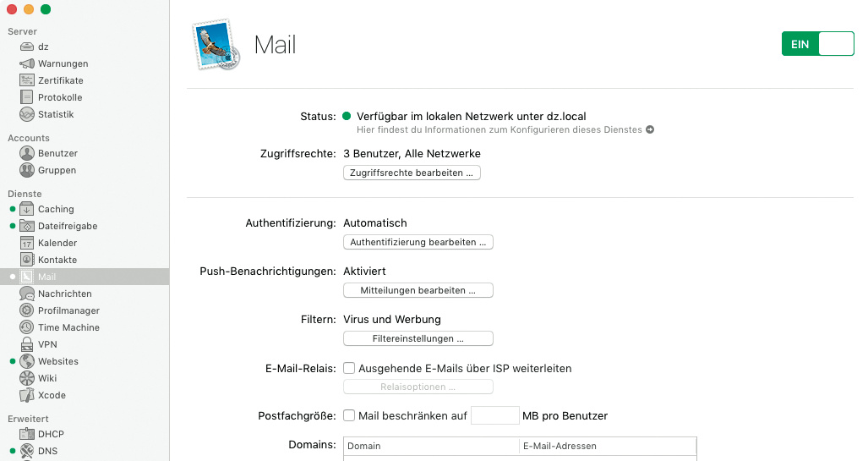
Task: Select the Xcode hammer icon
Action: point(27,395)
